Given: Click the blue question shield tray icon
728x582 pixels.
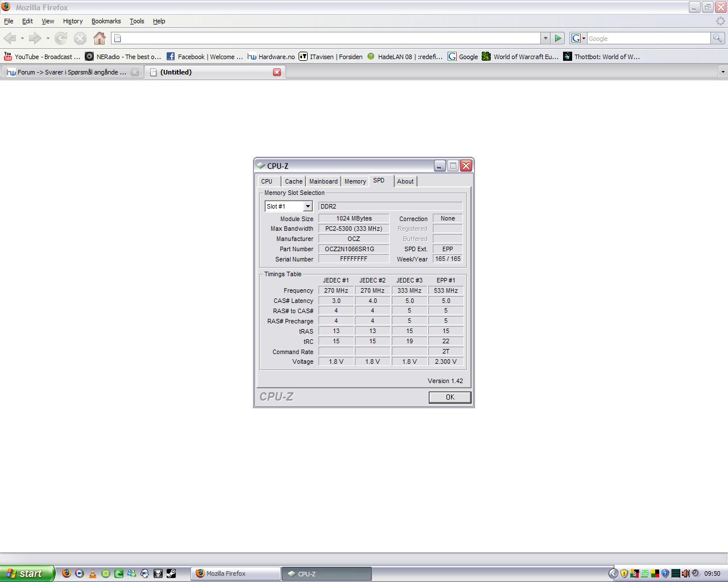Looking at the screenshot, I should 665,573.
